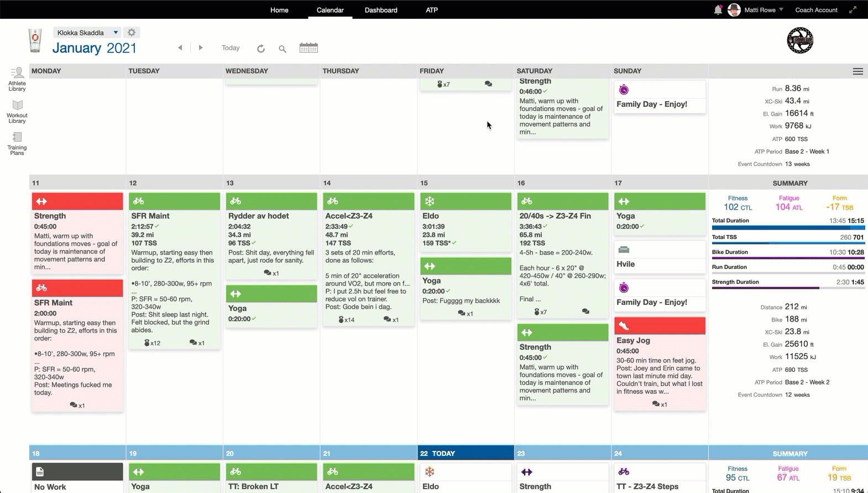Open the date picker calendar icon

click(x=308, y=48)
